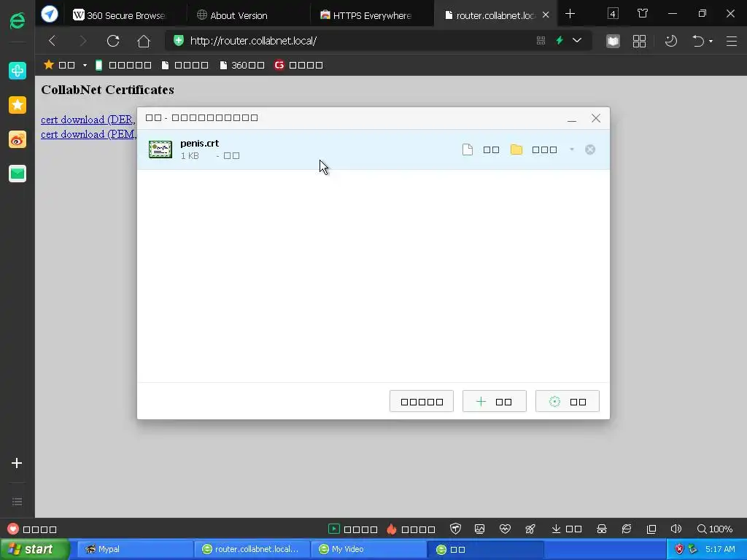The image size is (747, 560).
Task: Open download settings gear button
Action: 568,402
